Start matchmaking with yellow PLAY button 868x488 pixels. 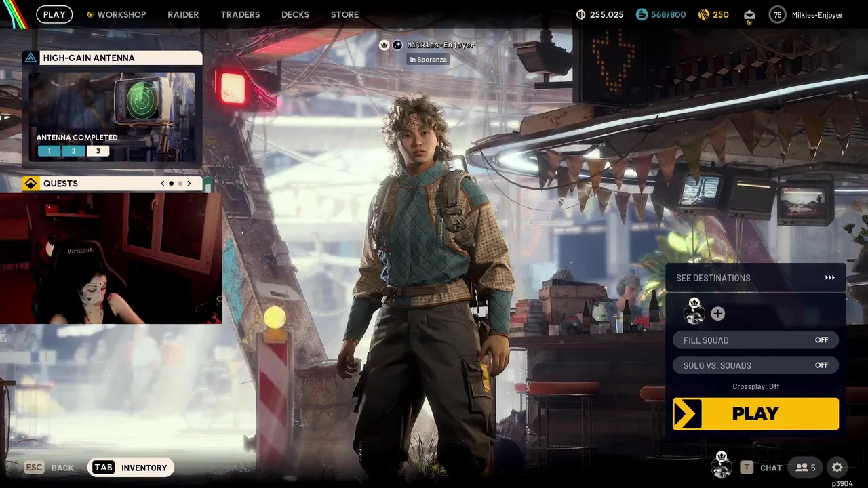pos(755,414)
